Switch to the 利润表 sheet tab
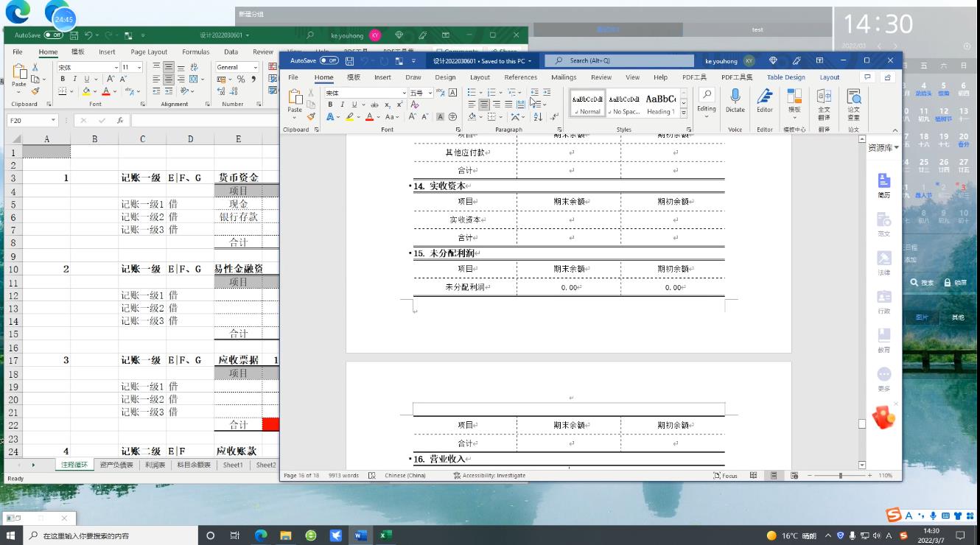The width and height of the screenshot is (980, 545). (x=155, y=465)
